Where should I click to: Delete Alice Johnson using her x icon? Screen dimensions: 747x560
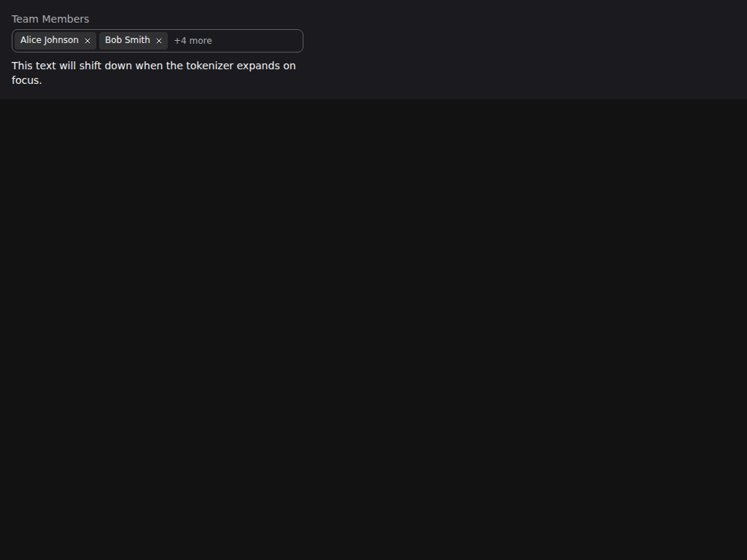(x=88, y=41)
